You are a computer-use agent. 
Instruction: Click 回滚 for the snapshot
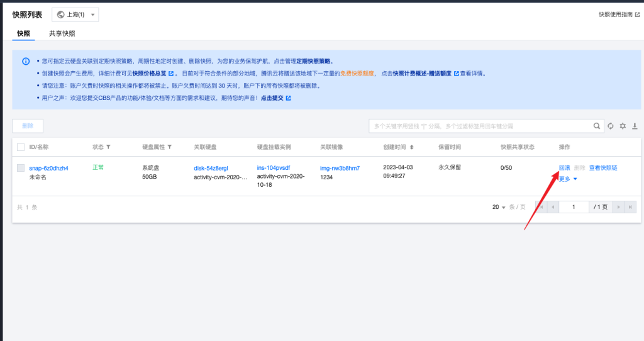[x=564, y=167]
